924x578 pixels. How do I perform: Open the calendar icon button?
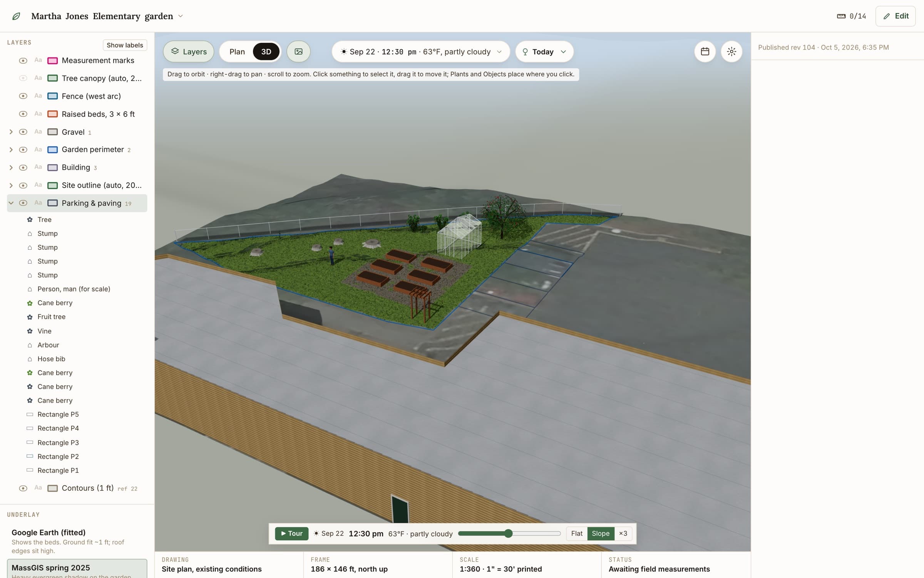[705, 52]
